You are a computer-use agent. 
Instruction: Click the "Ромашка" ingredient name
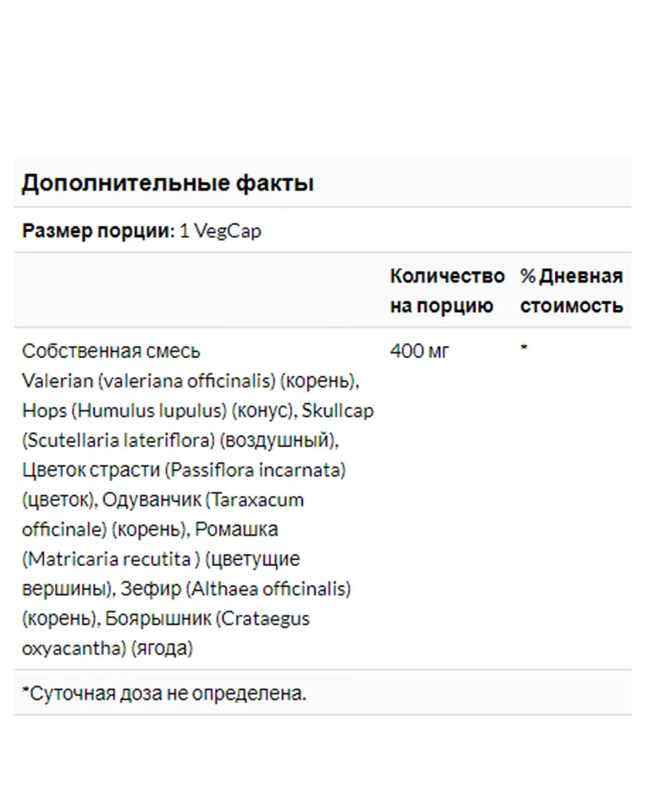click(x=236, y=529)
